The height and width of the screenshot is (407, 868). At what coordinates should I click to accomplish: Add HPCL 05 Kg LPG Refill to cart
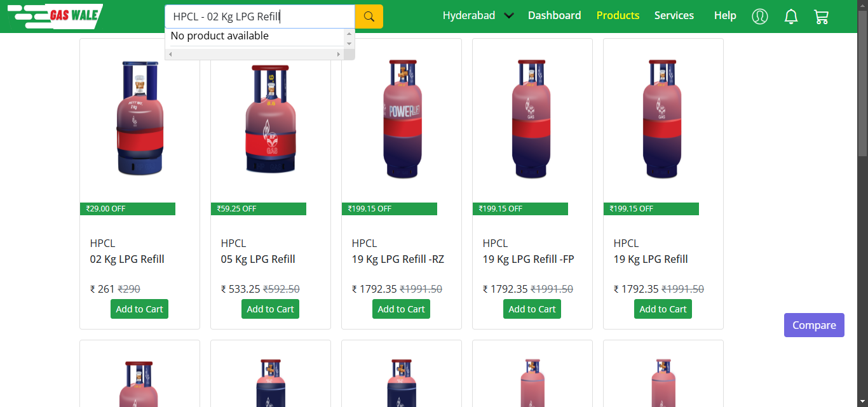pos(270,309)
